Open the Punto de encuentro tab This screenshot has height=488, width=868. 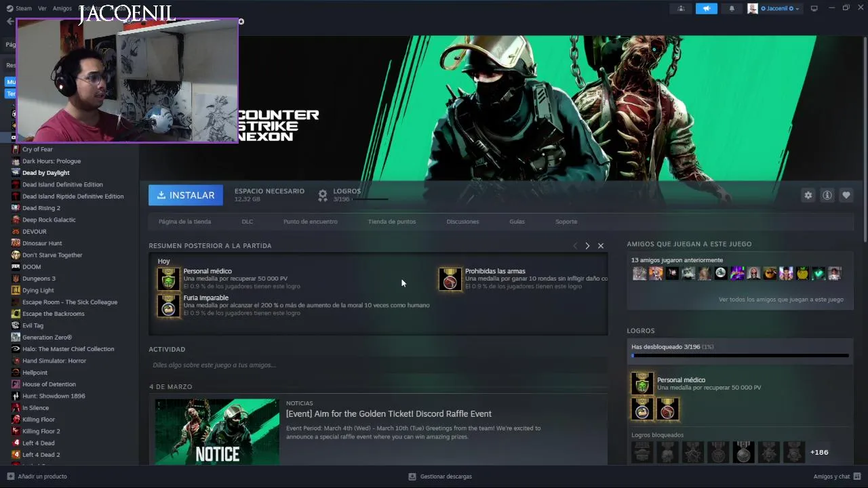pyautogui.click(x=310, y=222)
